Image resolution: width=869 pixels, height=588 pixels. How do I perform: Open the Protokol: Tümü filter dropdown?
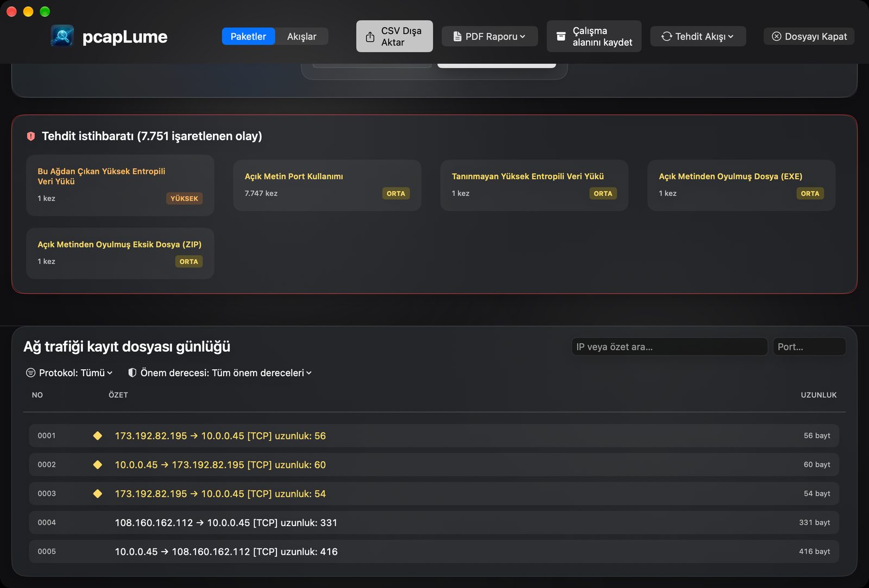click(70, 373)
